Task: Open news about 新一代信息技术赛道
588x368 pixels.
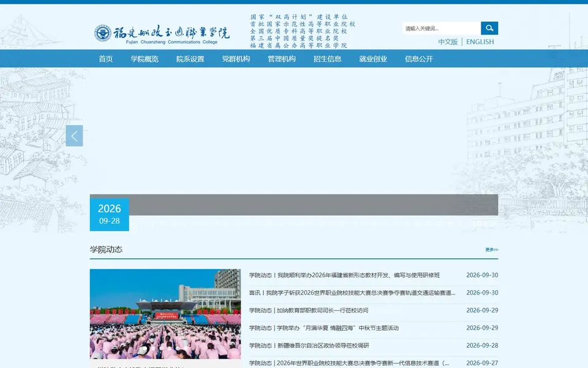Action: (349, 362)
